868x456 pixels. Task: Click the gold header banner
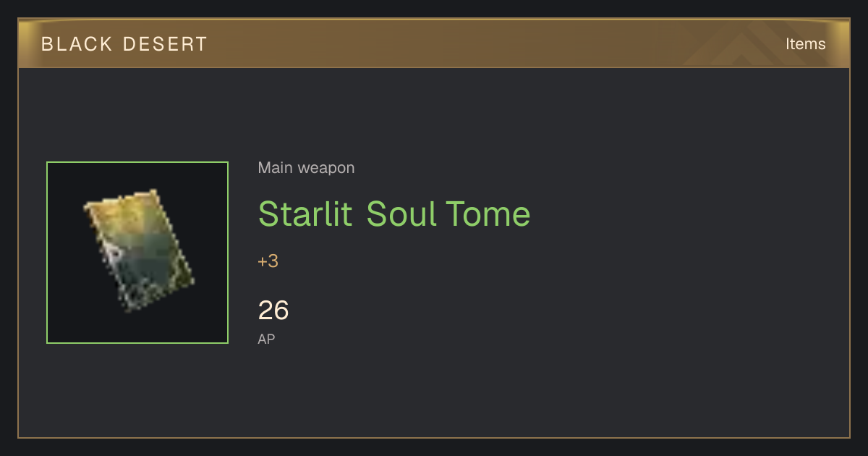point(434,43)
